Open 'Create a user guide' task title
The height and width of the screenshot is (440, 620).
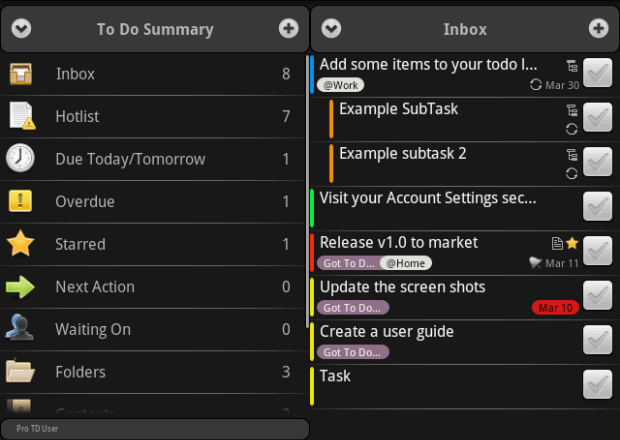386,332
